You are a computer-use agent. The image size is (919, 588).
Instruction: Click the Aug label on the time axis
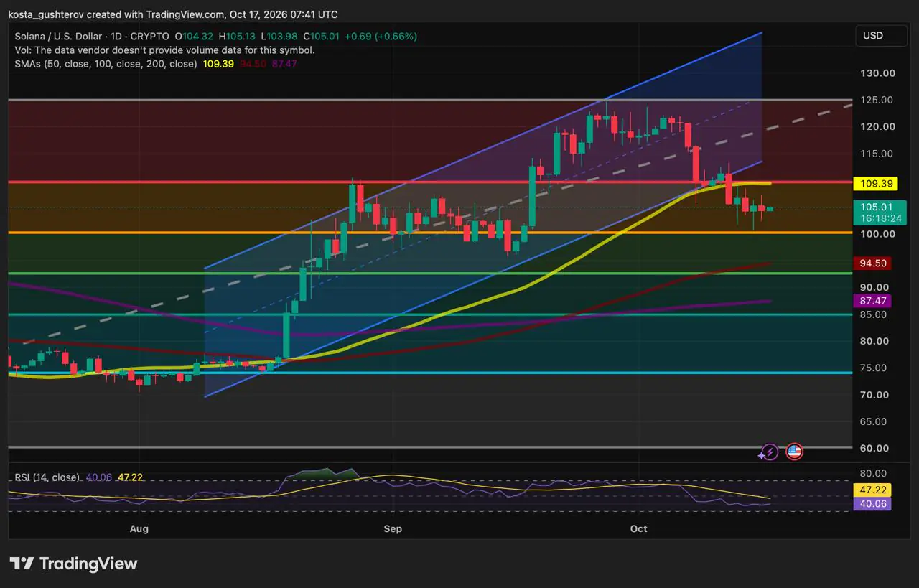[139, 529]
